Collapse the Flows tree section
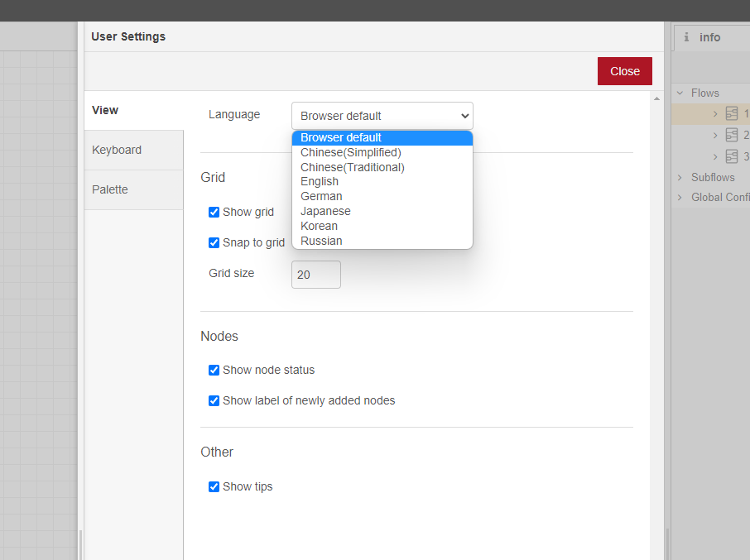This screenshot has width=750, height=560. click(680, 93)
